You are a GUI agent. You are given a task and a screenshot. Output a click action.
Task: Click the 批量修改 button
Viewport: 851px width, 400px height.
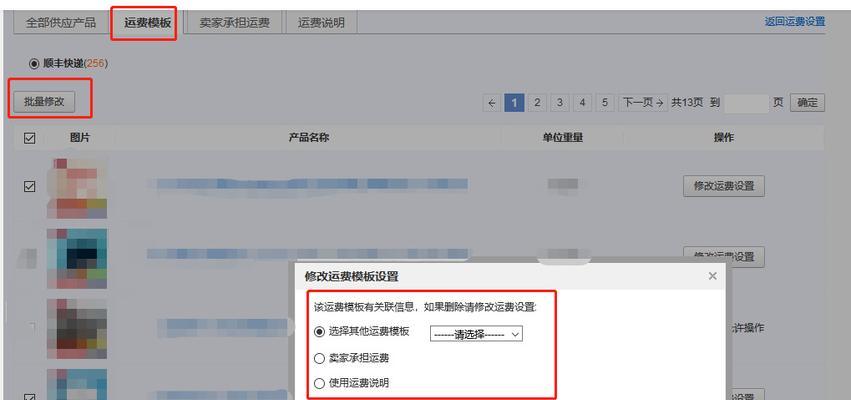click(x=44, y=101)
